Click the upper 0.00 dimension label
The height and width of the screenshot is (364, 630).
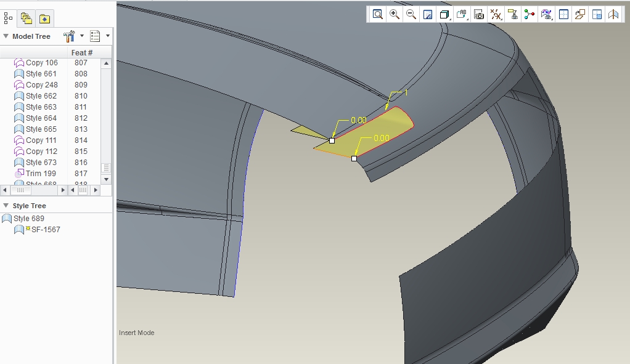pyautogui.click(x=358, y=120)
